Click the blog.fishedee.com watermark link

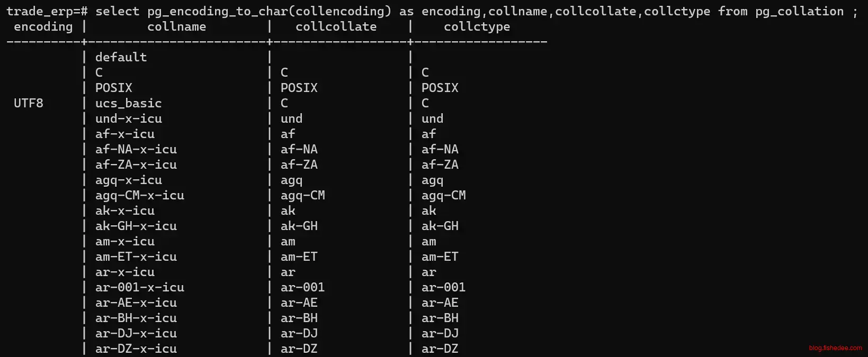point(835,347)
